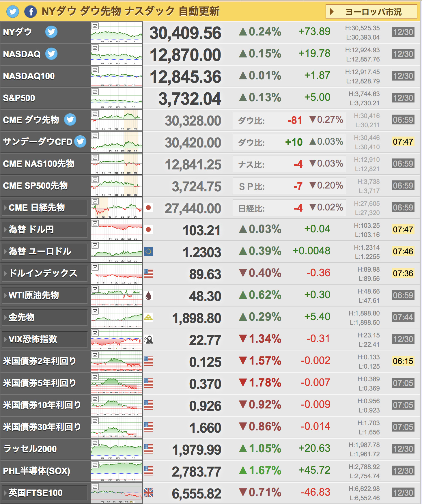
Task: Click the サンデーダウCFD value 30,420.00
Action: click(x=193, y=143)
